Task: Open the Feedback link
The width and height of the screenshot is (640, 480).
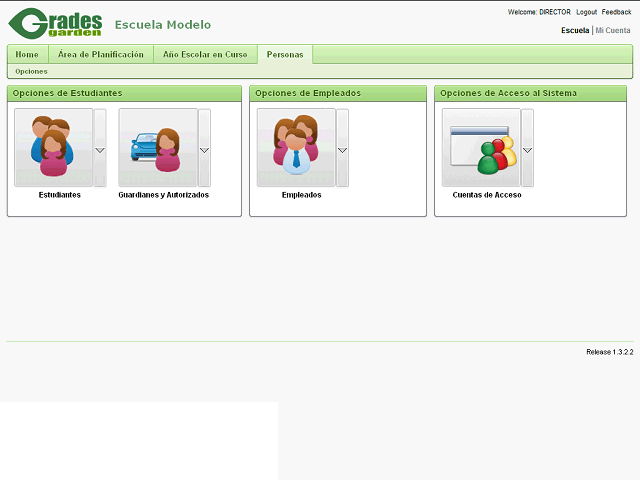Action: [x=616, y=12]
